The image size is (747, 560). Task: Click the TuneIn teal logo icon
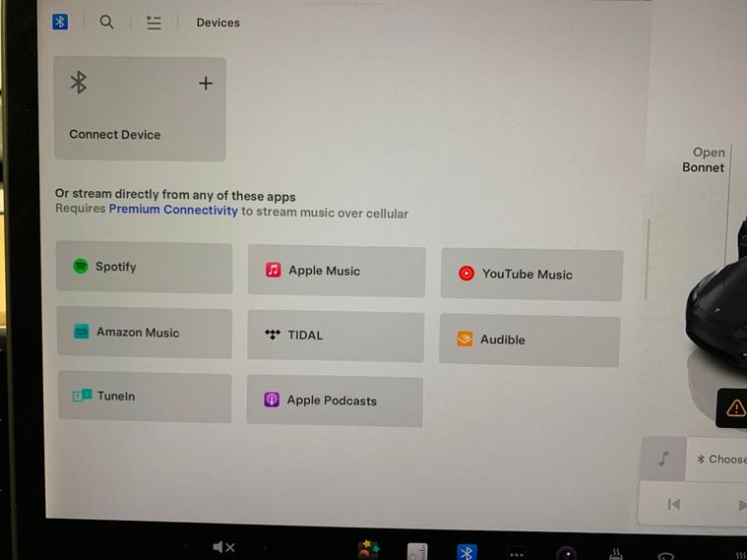pyautogui.click(x=83, y=395)
